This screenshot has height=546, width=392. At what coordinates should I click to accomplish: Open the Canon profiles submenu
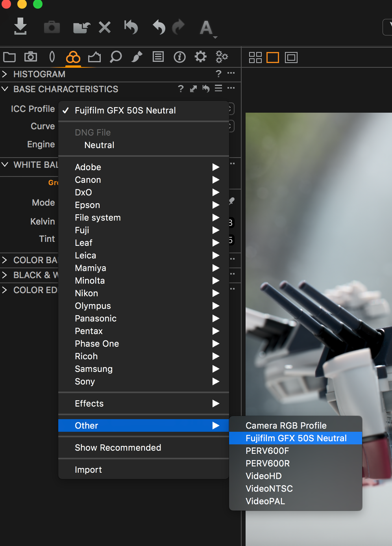pyautogui.click(x=144, y=180)
